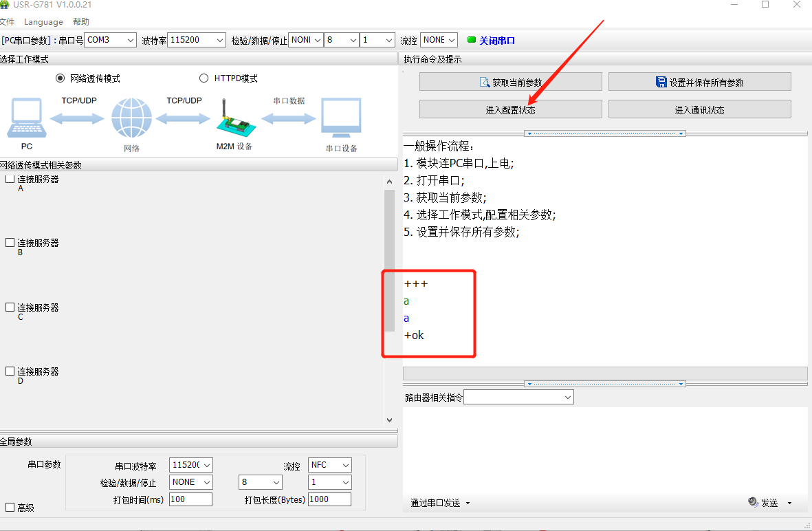Viewport: 812px width, 531px height.
Task: Click the 发送 speaker icon
Action: 753,503
